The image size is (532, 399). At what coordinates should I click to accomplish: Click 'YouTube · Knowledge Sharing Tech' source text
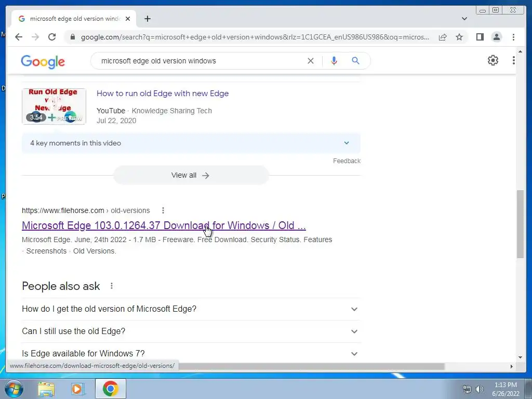pos(154,111)
